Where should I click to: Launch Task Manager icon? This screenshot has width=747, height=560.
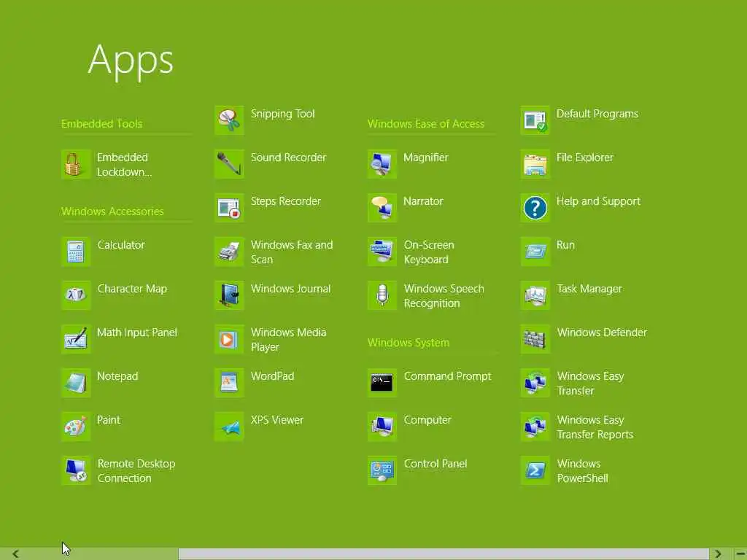click(535, 296)
